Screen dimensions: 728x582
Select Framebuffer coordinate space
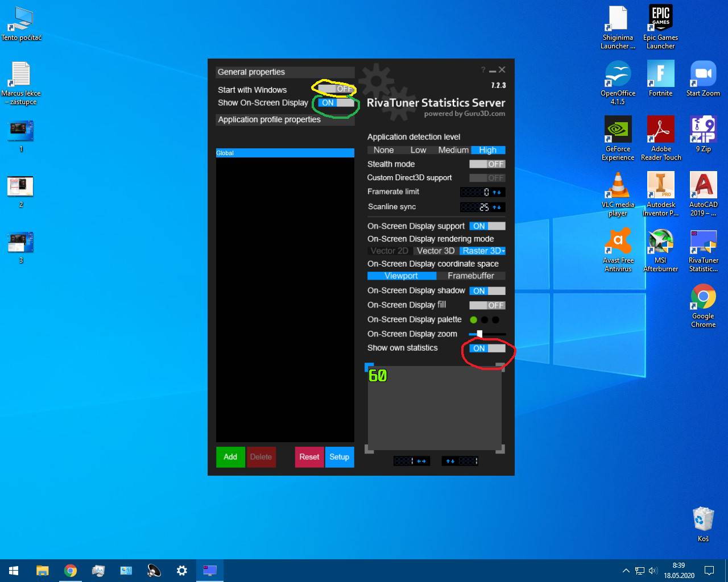[x=471, y=276]
